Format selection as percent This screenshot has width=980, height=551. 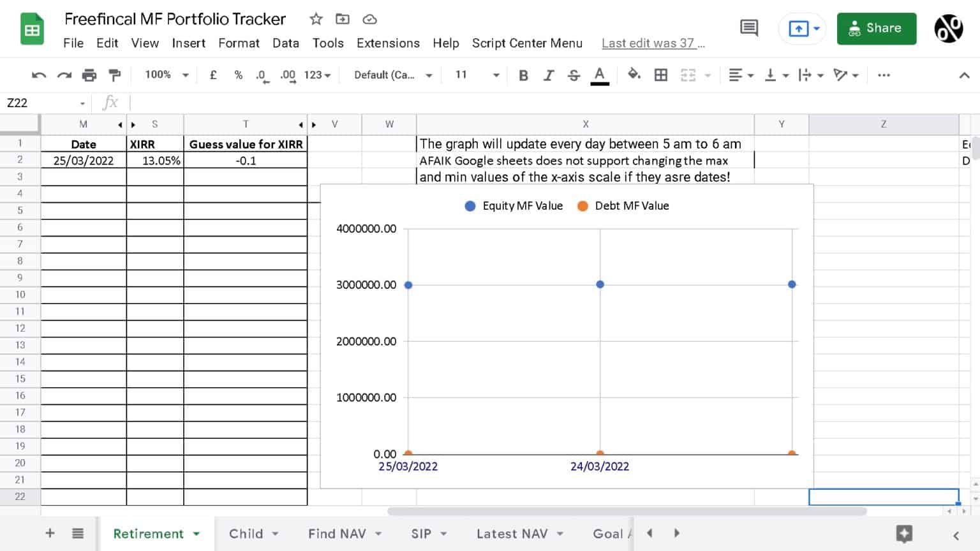click(x=238, y=75)
